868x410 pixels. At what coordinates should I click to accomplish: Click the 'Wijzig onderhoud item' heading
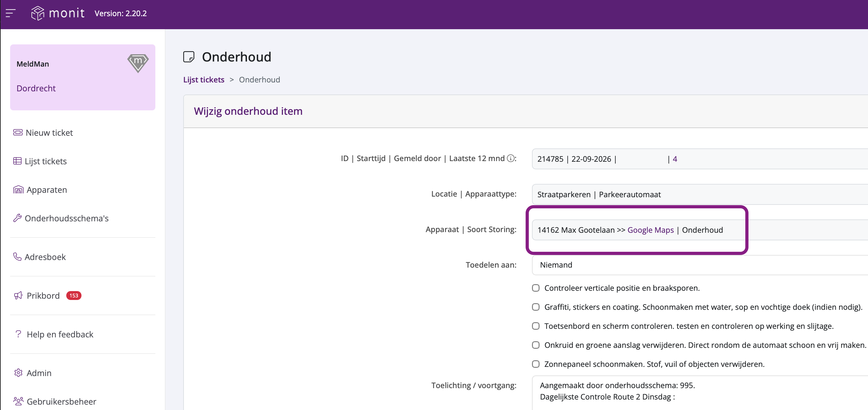(x=248, y=111)
